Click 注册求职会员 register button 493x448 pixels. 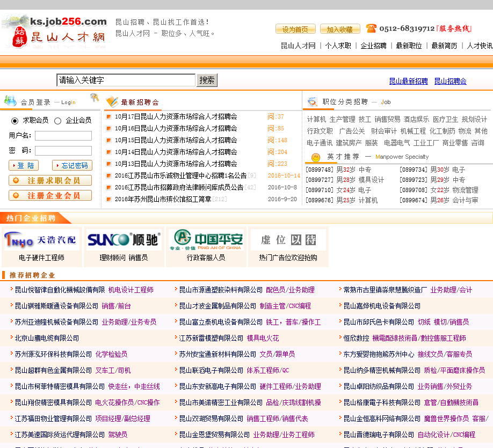click(50, 180)
